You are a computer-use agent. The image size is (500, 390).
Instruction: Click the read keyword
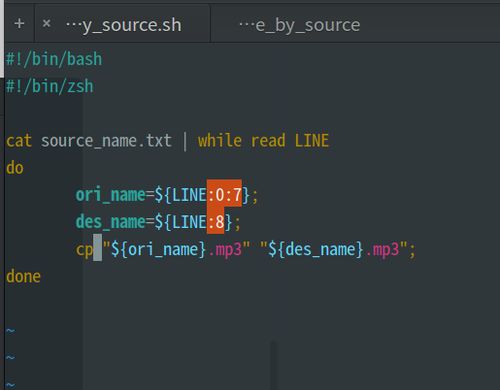pos(268,141)
